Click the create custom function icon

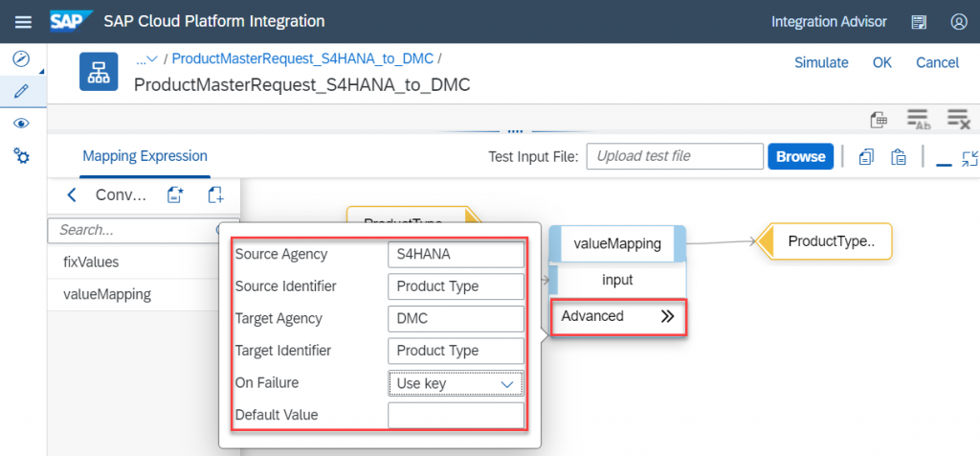[x=176, y=195]
